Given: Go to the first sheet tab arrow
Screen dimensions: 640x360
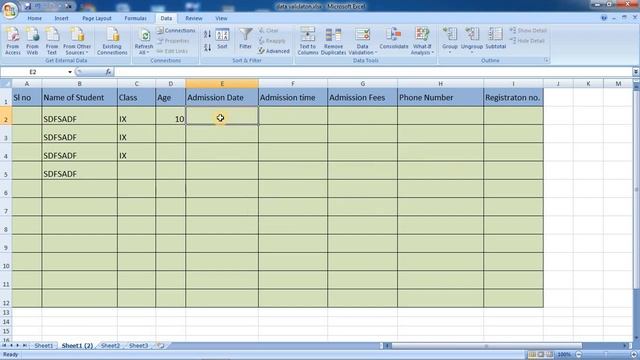Looking at the screenshot, I should pos(4,346).
